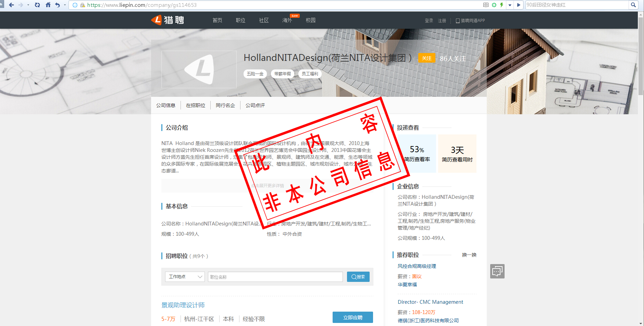Click the orange 关注 follow button
The width and height of the screenshot is (644, 326).
[x=427, y=58]
